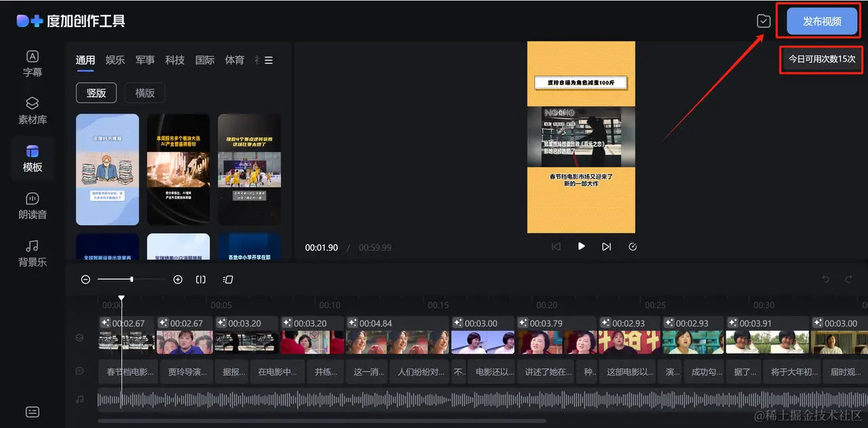Open the category list menu icon
The width and height of the screenshot is (868, 428).
click(x=269, y=60)
